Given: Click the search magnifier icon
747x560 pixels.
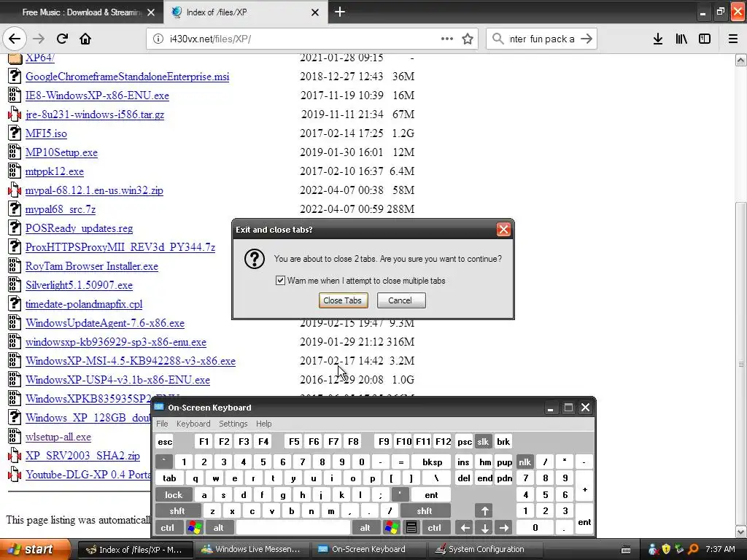Looking at the screenshot, I should coord(498,39).
